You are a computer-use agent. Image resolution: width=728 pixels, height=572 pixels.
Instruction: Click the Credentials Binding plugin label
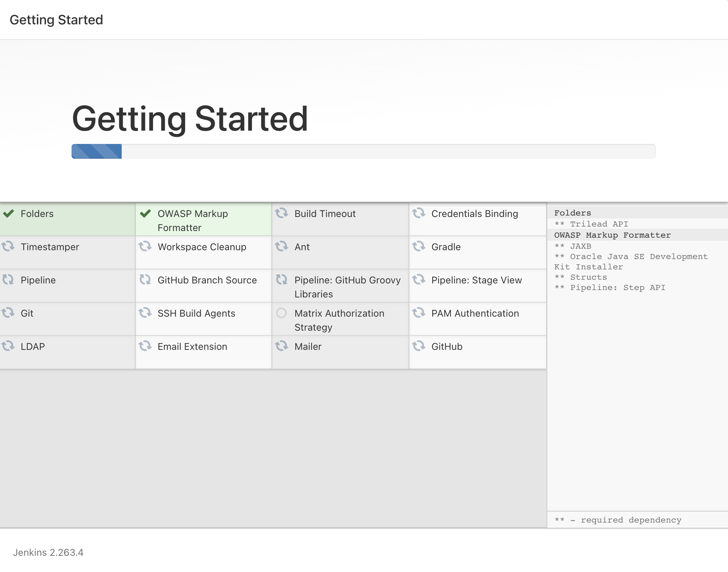click(x=475, y=214)
